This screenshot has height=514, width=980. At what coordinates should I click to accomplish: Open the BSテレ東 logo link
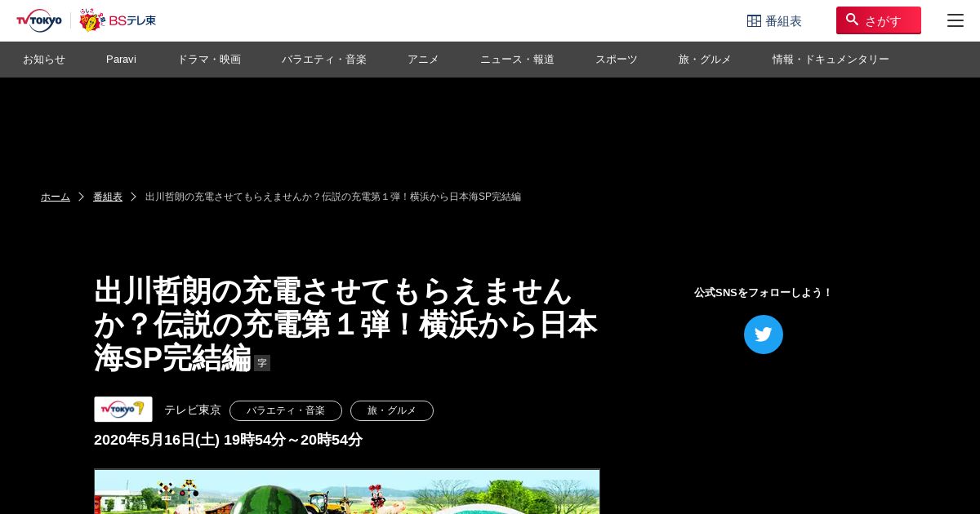tap(118, 20)
